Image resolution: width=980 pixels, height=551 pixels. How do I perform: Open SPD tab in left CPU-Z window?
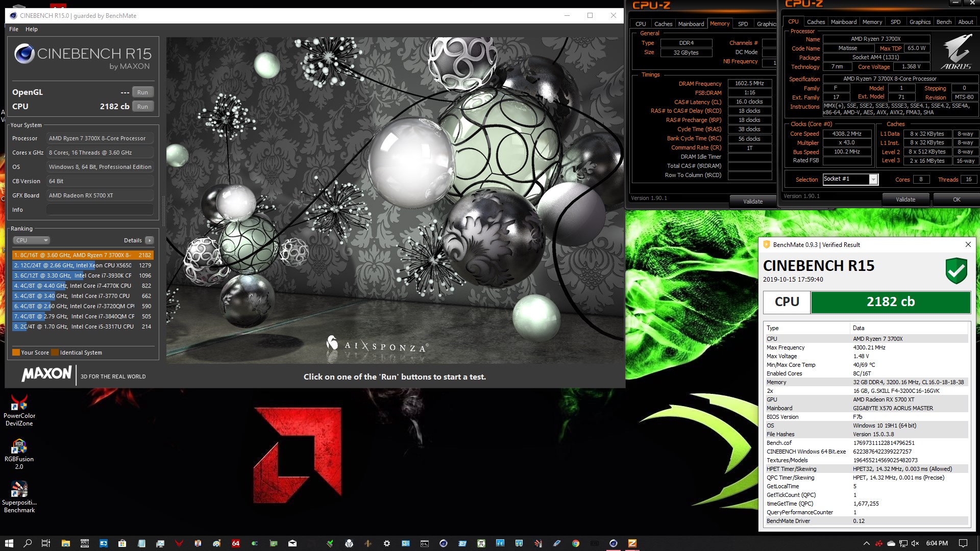[743, 24]
